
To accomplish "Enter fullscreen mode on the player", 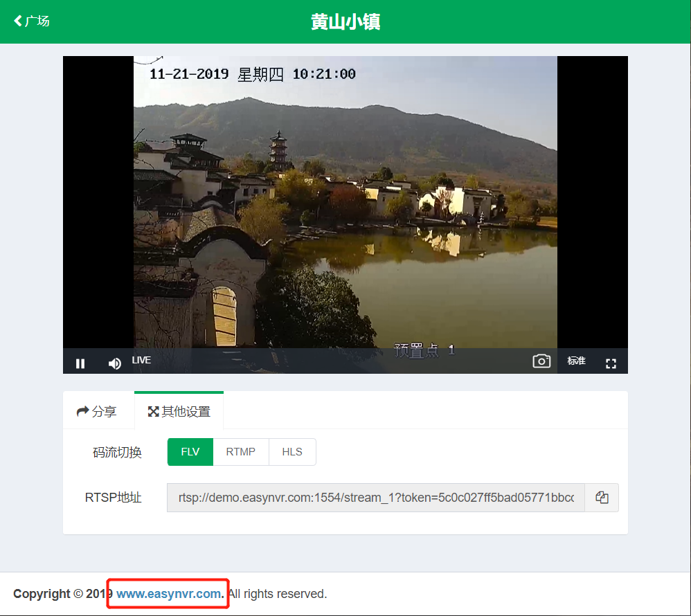I will [611, 363].
